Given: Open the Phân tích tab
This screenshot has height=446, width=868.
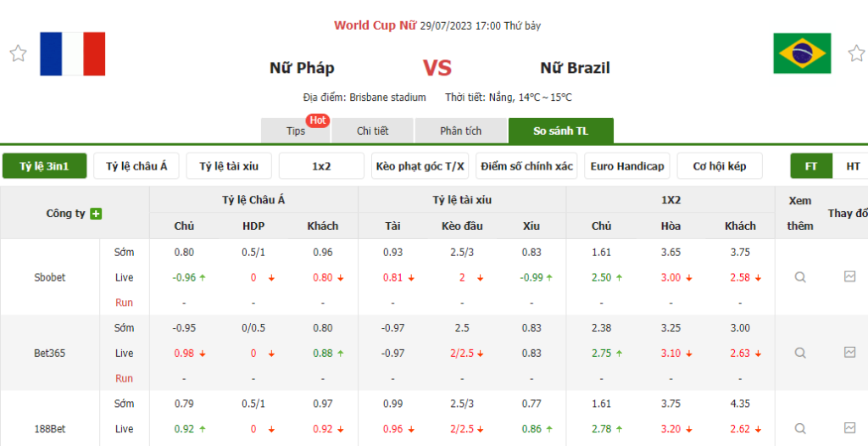Looking at the screenshot, I should (x=460, y=131).
